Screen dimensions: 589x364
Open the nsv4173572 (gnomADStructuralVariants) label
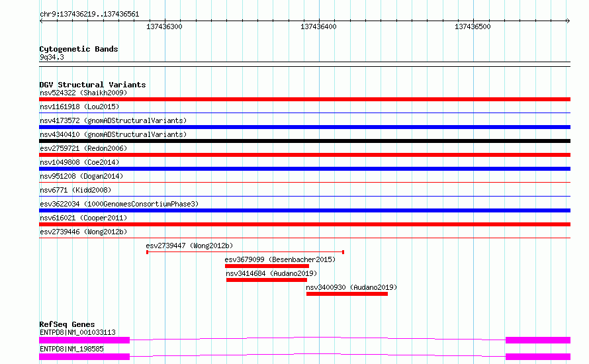tap(113, 120)
